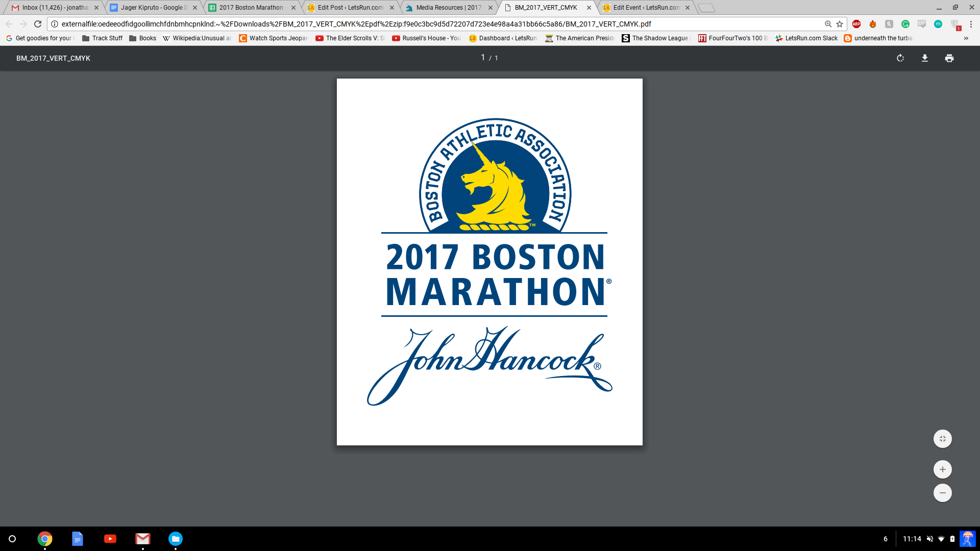Viewport: 980px width, 551px height.
Task: Print the PDF document
Action: click(949, 58)
